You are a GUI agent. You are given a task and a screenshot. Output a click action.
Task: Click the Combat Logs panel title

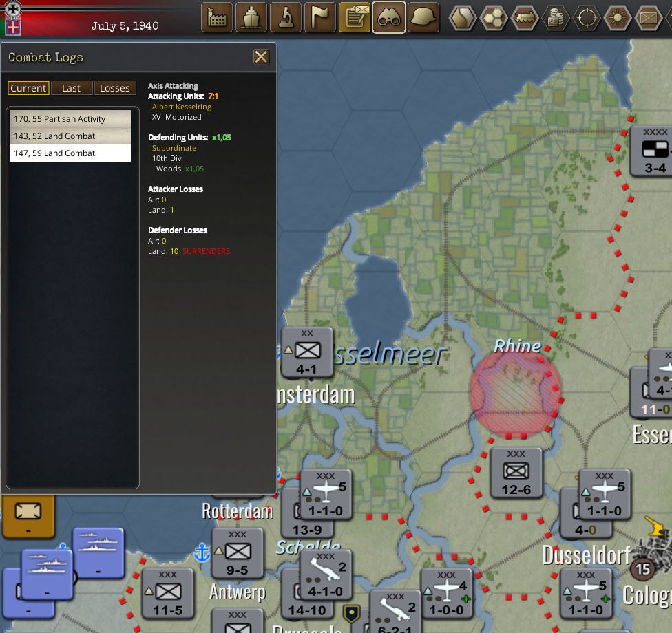pyautogui.click(x=45, y=57)
